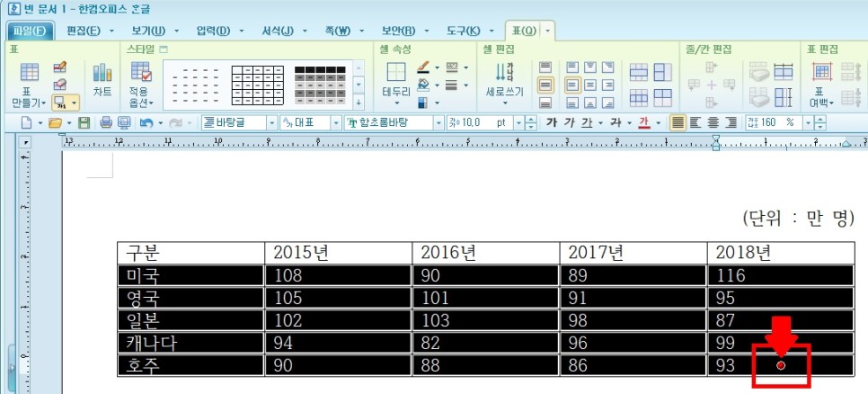Insert a chart with 차트 button
The width and height of the screenshot is (868, 394).
(x=102, y=79)
